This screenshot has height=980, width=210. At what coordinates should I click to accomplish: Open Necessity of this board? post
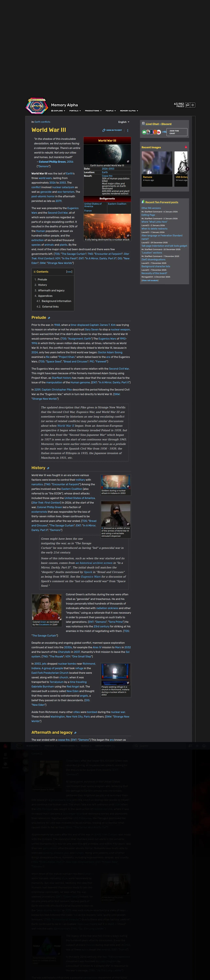tap(154, 273)
